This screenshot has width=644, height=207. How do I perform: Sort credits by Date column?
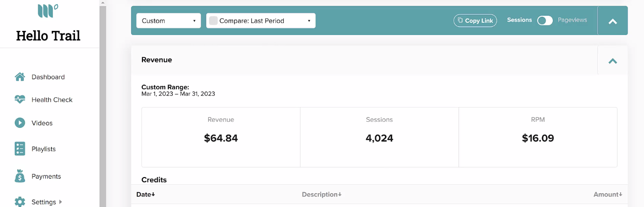146,194
